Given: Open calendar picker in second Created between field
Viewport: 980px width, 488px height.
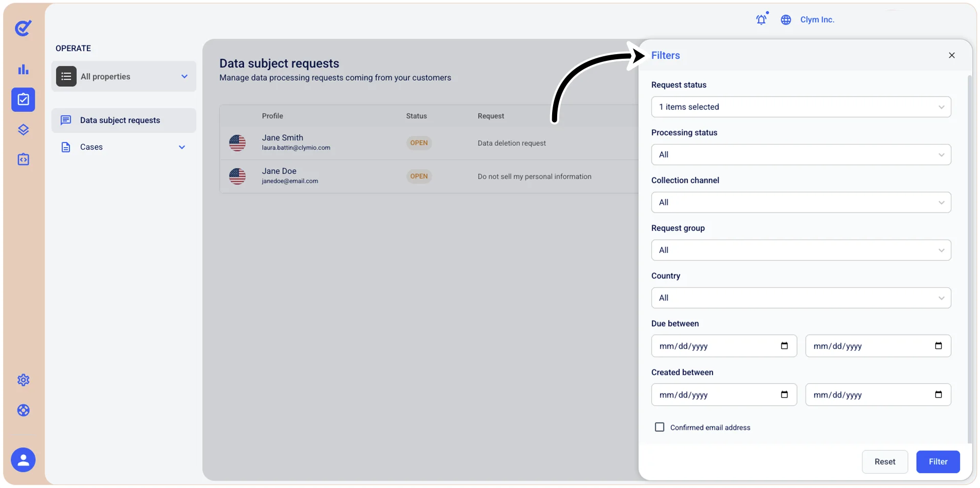Looking at the screenshot, I should tap(938, 394).
